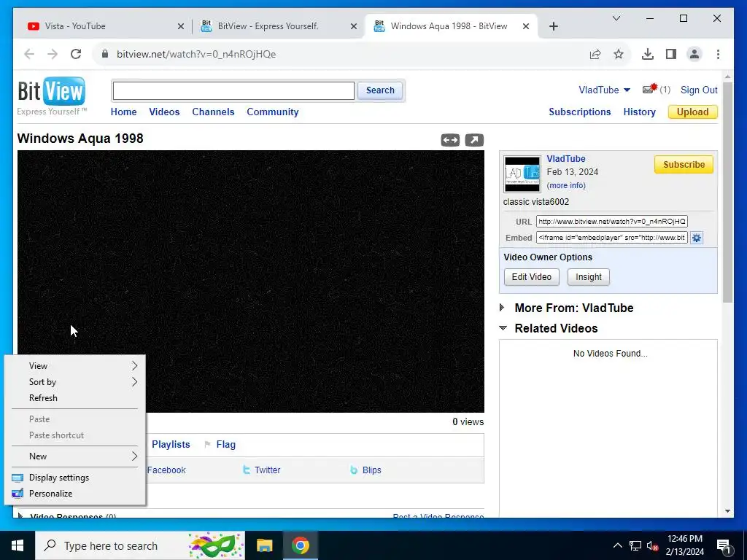Open the View submenu
Viewport: 747px width, 560px height.
75,366
